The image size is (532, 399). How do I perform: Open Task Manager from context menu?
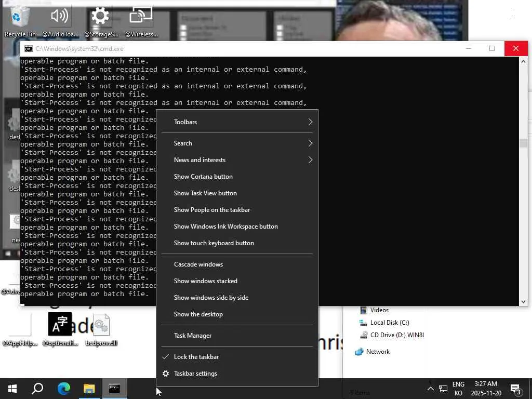237,336
